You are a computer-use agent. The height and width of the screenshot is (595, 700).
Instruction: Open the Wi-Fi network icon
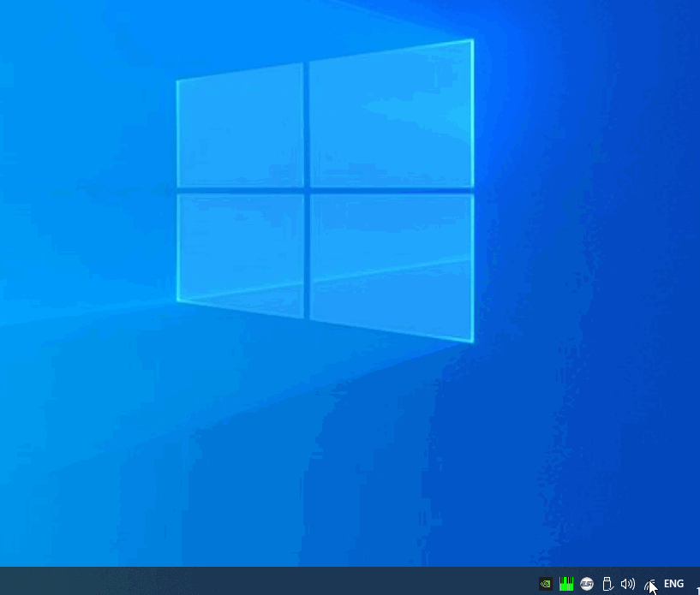[649, 584]
